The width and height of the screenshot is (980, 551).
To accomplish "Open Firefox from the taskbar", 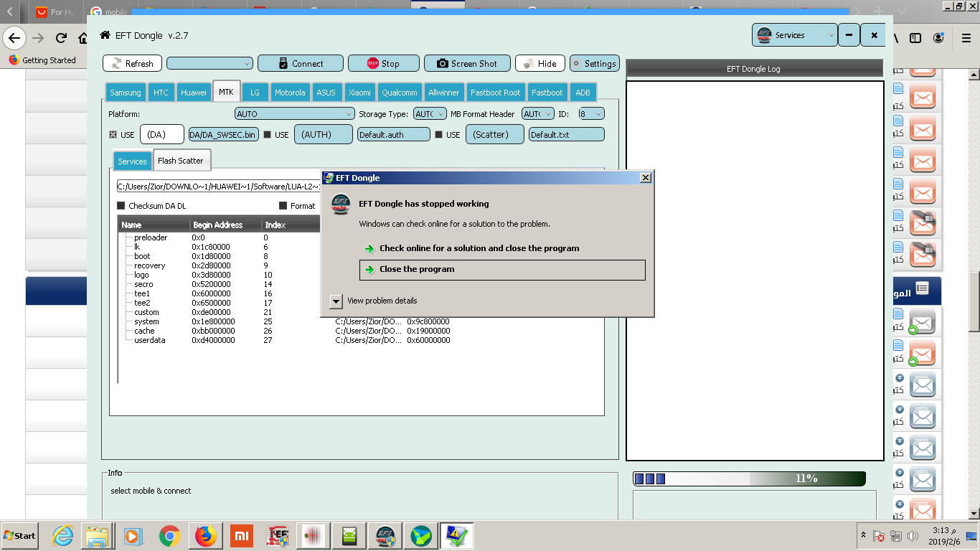I will click(206, 536).
